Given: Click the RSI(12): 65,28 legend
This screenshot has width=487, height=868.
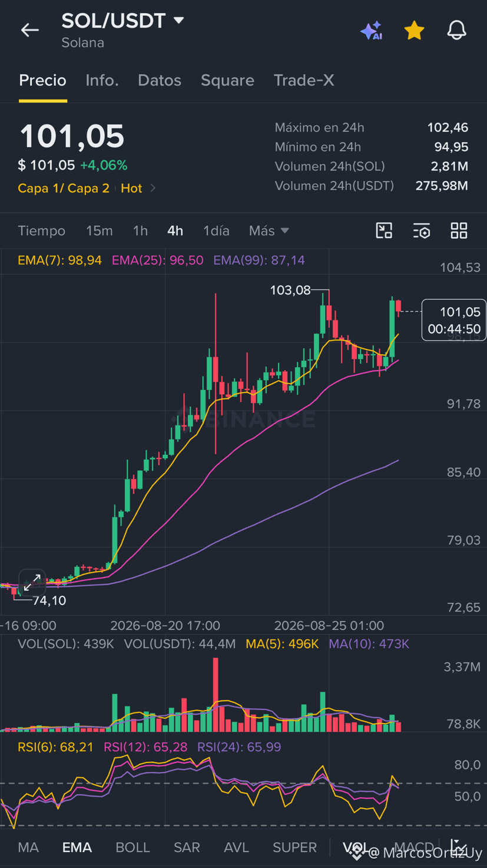Looking at the screenshot, I should (145, 747).
